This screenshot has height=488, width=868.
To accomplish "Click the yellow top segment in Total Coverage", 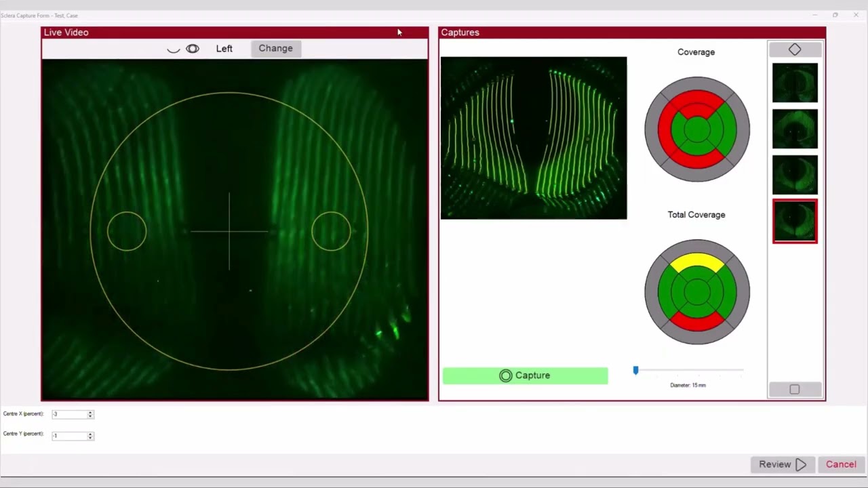I will click(x=697, y=262).
